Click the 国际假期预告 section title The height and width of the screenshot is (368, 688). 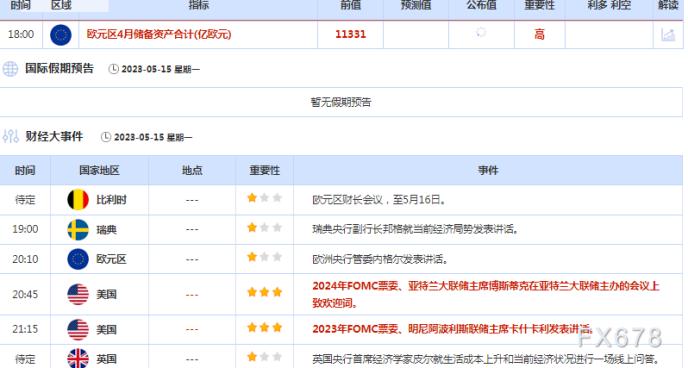(x=59, y=68)
